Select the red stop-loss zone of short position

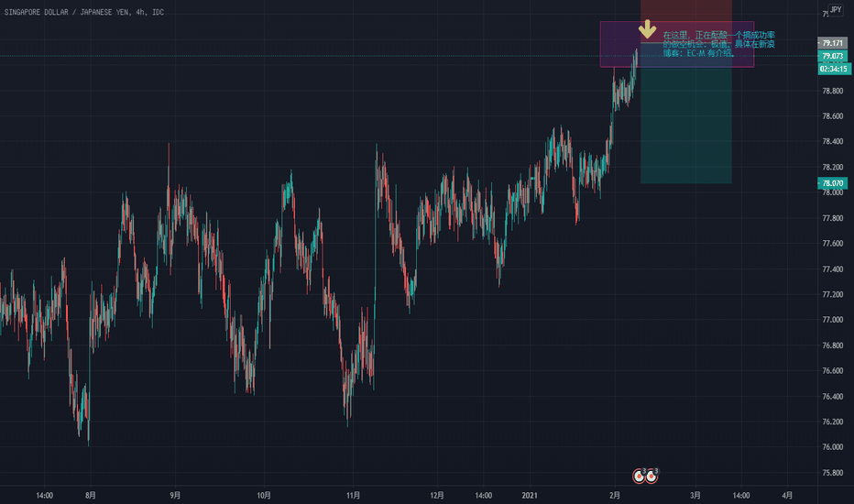coord(686,22)
